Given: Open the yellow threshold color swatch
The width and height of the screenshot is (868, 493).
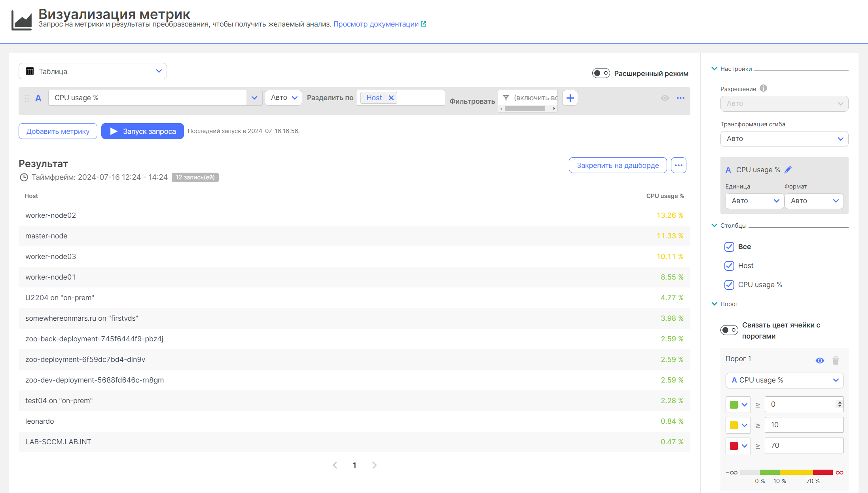Looking at the screenshot, I should pyautogui.click(x=738, y=425).
